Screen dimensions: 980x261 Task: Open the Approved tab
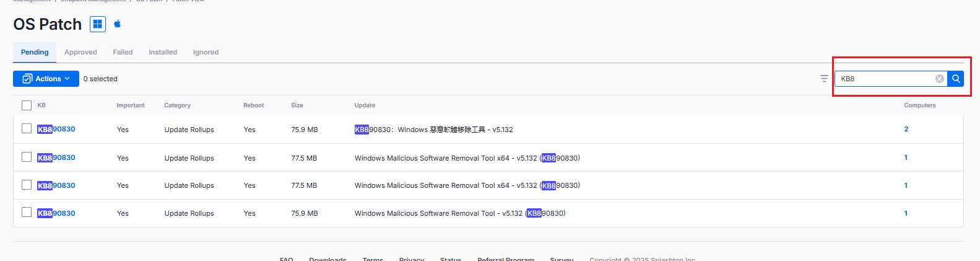click(80, 52)
